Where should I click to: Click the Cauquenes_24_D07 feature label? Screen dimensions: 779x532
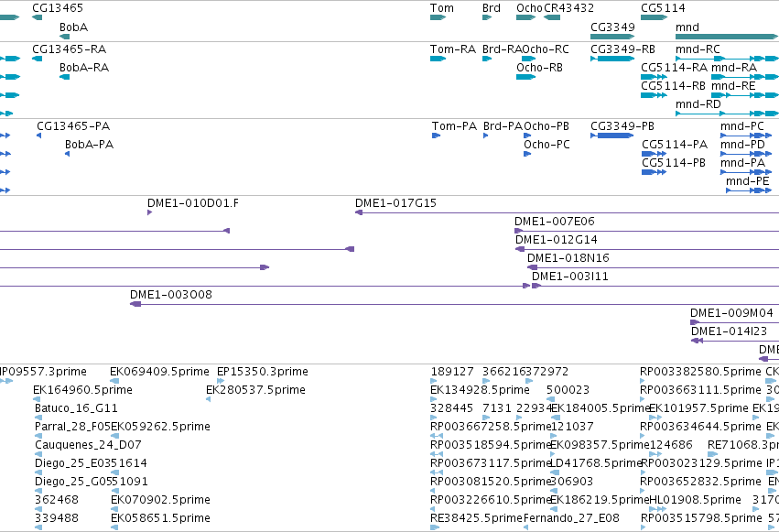(89, 445)
